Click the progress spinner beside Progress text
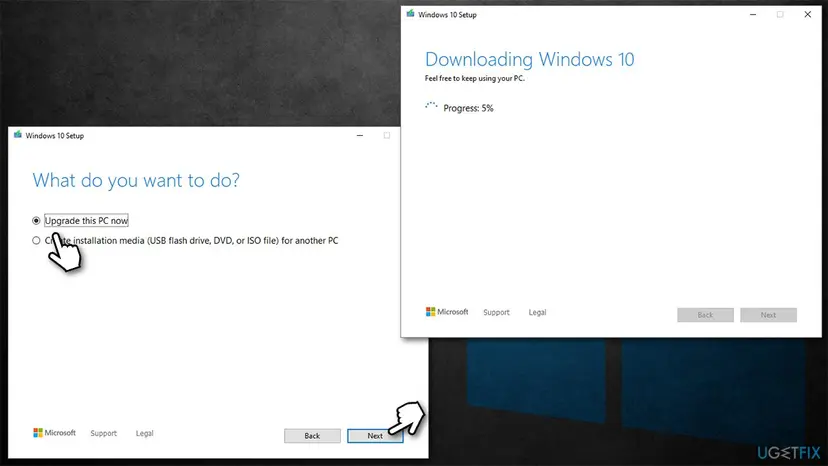Screen dimensions: 828x466 click(431, 107)
